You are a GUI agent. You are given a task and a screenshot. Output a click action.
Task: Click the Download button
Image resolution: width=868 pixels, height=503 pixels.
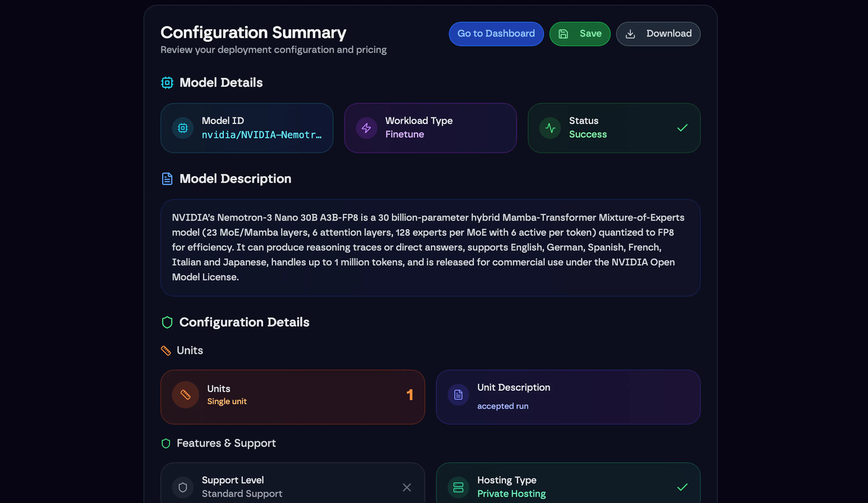tap(658, 34)
